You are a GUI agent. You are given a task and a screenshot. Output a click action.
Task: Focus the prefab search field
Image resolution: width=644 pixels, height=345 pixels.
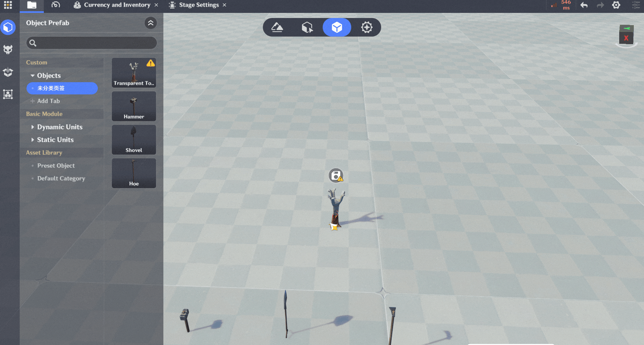[92, 43]
